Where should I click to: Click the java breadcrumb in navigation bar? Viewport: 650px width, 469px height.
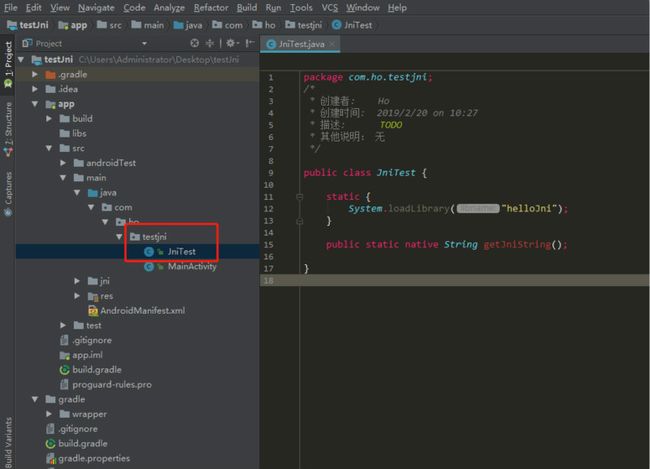tap(188, 25)
